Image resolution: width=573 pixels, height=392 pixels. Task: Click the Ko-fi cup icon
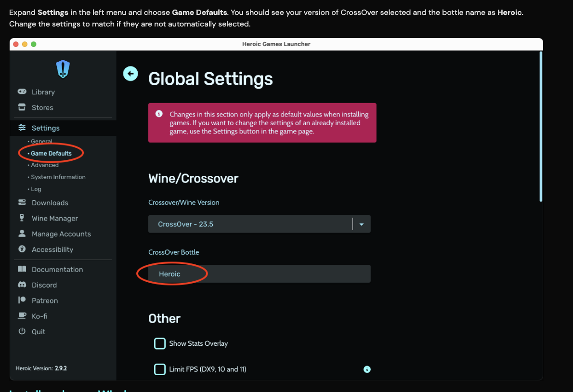pyautogui.click(x=22, y=315)
